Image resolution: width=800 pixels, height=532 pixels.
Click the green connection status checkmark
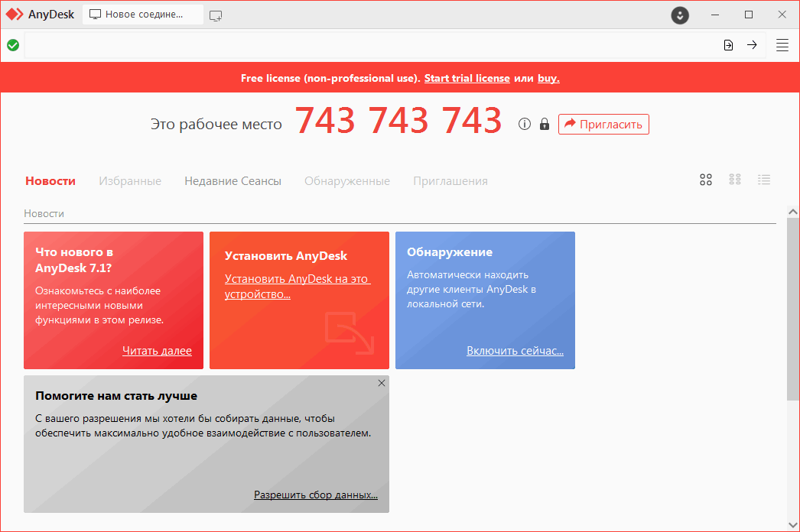13,45
